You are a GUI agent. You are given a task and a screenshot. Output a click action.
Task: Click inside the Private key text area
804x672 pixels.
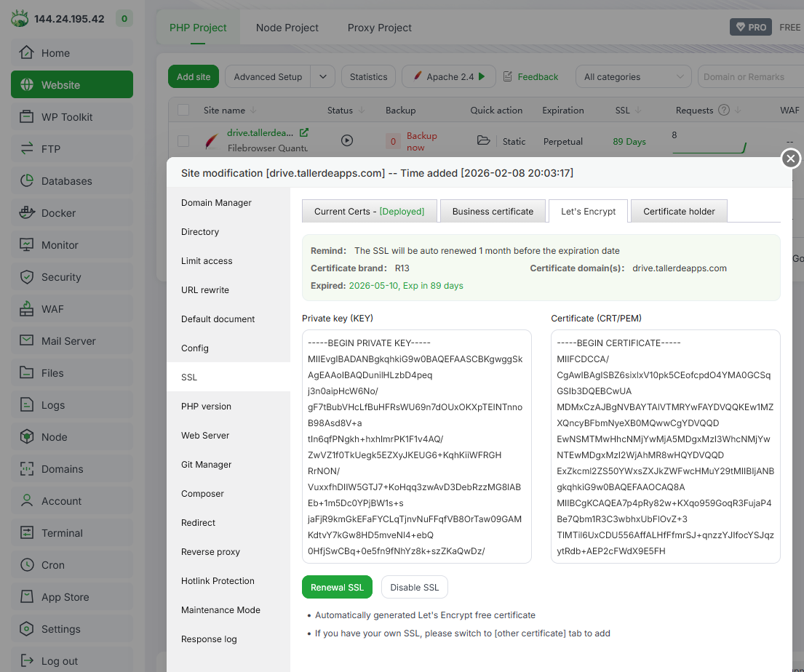pos(416,447)
